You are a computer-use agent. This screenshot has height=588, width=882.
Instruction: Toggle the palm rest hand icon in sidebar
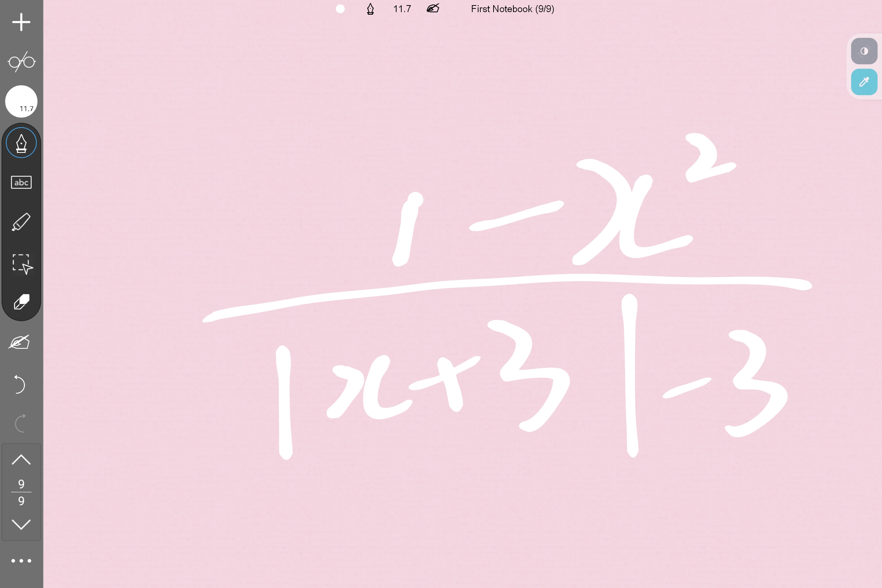coord(19,342)
